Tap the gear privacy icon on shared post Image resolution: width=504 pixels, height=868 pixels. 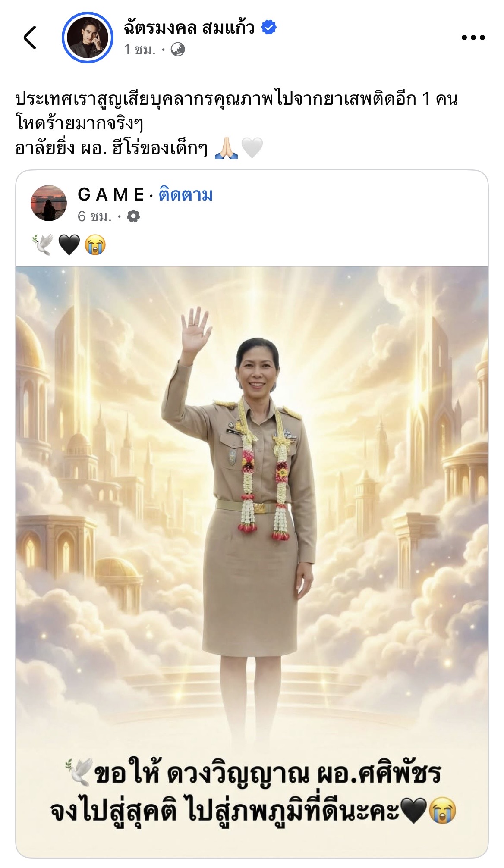133,216
